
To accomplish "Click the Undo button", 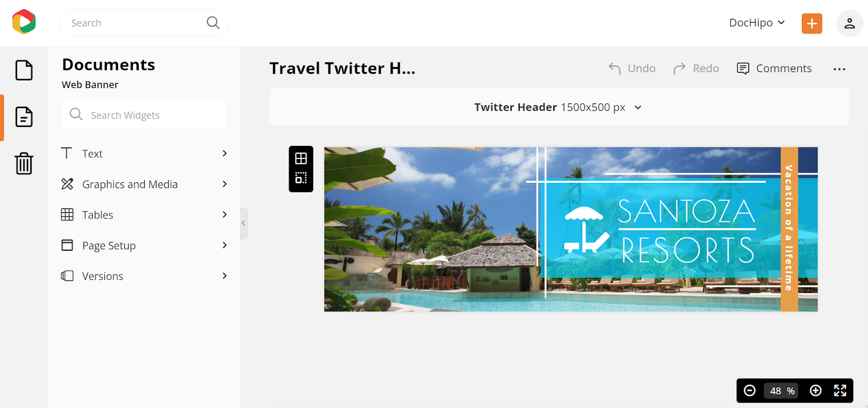I will [632, 68].
